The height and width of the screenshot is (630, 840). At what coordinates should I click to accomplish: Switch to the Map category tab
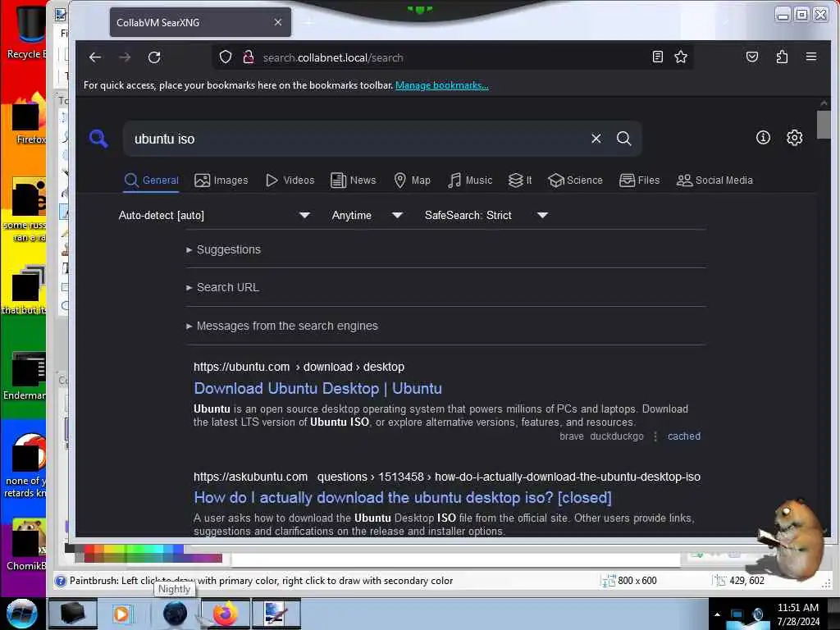point(412,180)
